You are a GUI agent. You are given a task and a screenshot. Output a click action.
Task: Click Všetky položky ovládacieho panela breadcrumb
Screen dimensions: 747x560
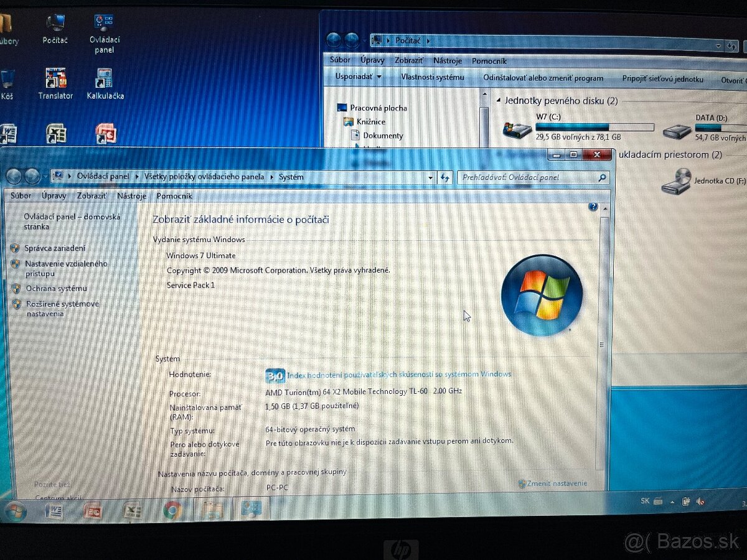[x=204, y=177]
